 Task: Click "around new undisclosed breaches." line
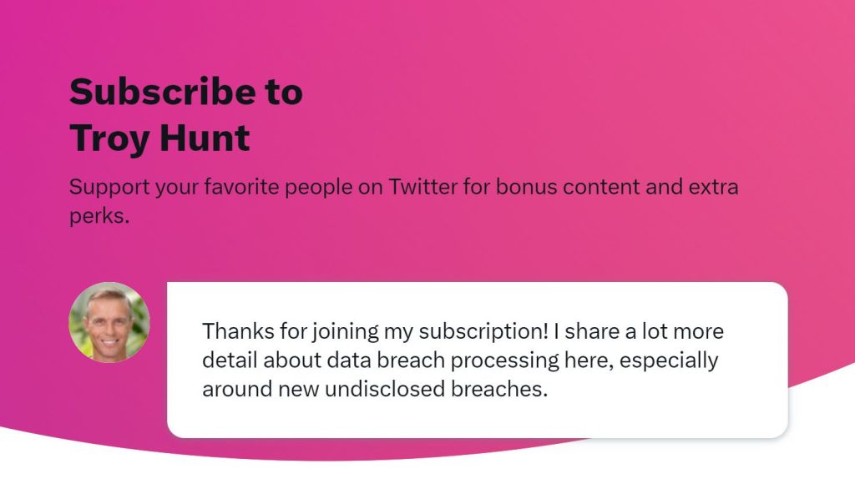(x=375, y=389)
